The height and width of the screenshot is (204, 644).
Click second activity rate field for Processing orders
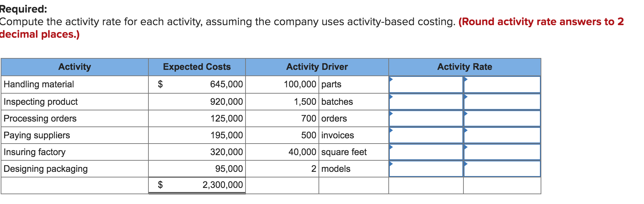point(502,118)
